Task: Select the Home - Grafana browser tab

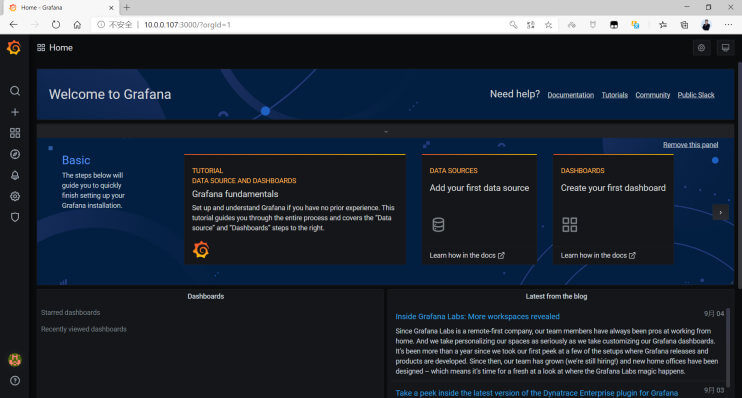Action: point(62,8)
